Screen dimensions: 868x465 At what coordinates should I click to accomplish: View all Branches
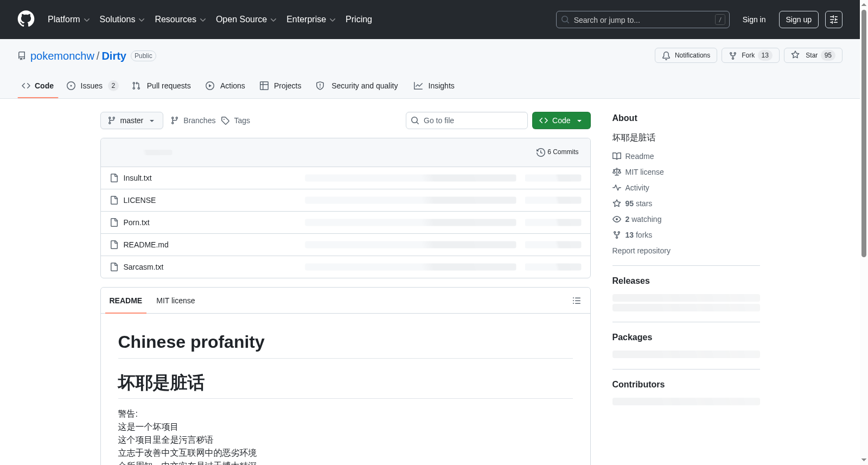(x=193, y=120)
